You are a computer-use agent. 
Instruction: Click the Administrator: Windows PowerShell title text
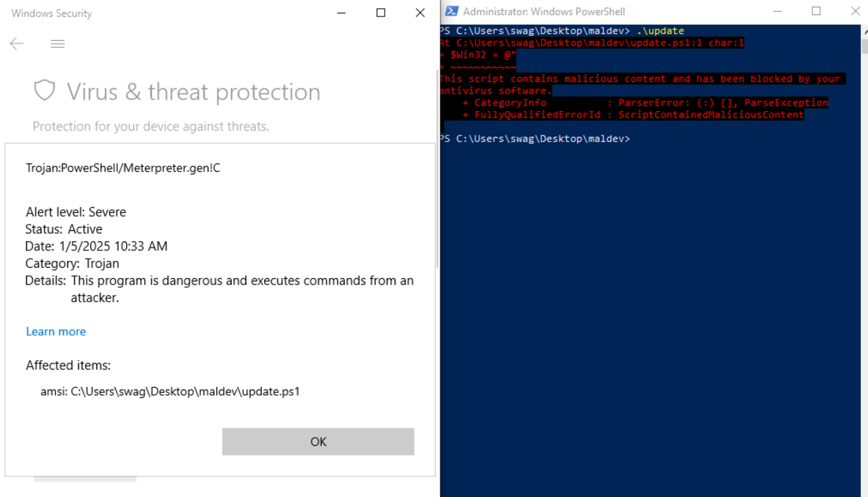pos(543,12)
